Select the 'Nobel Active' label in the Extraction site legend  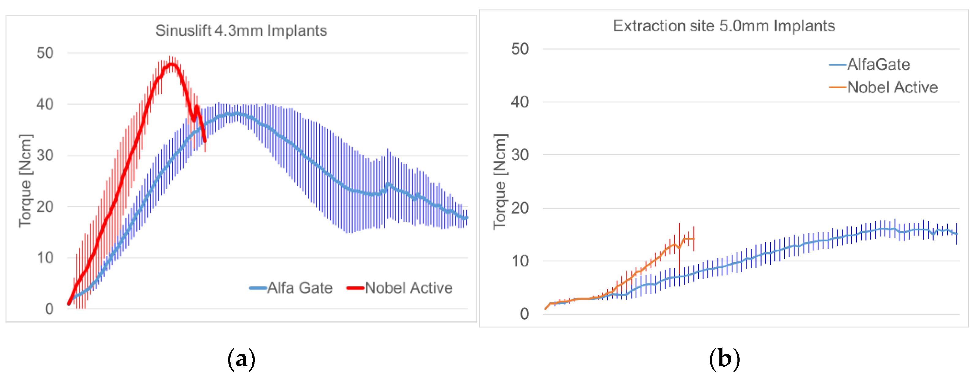pos(892,87)
